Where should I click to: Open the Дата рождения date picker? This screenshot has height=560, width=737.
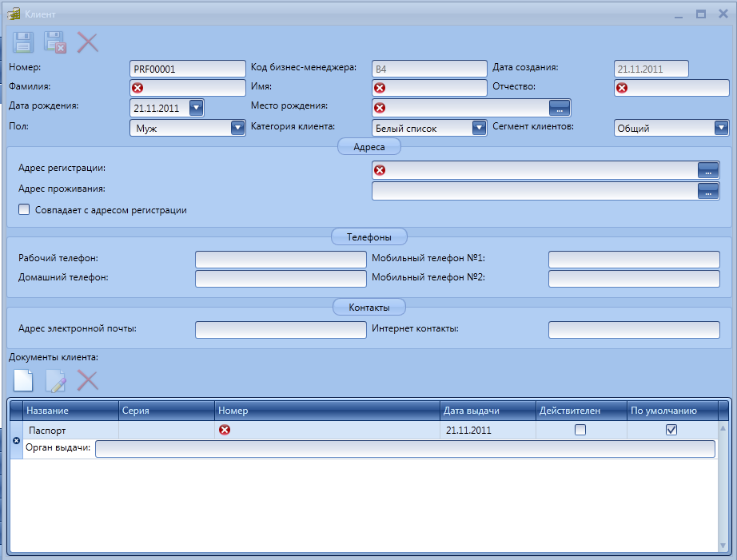click(196, 107)
